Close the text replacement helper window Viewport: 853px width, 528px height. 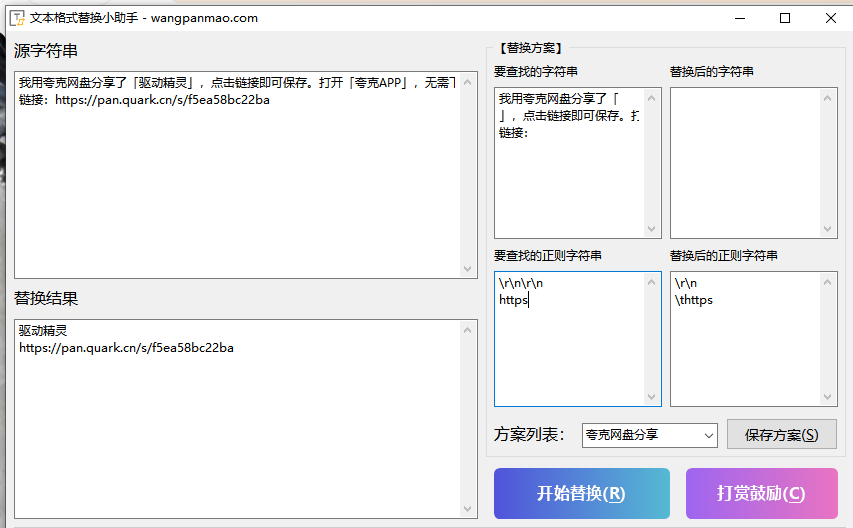tap(830, 18)
